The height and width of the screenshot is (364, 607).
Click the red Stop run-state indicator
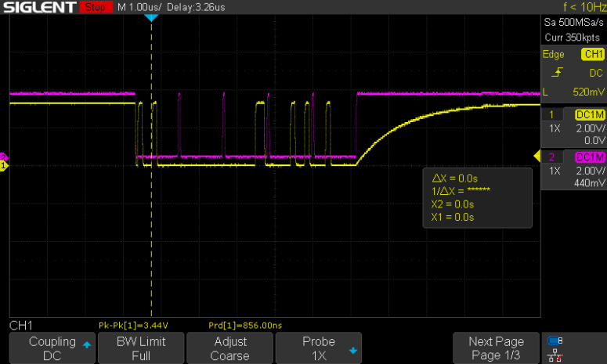point(96,7)
